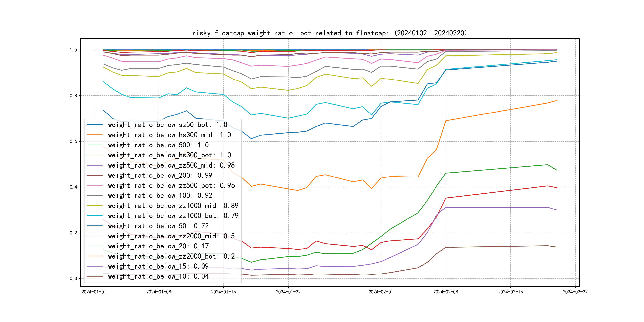
Task: Select the weight_ratio_below_500 legend entry
Action: tap(158, 145)
